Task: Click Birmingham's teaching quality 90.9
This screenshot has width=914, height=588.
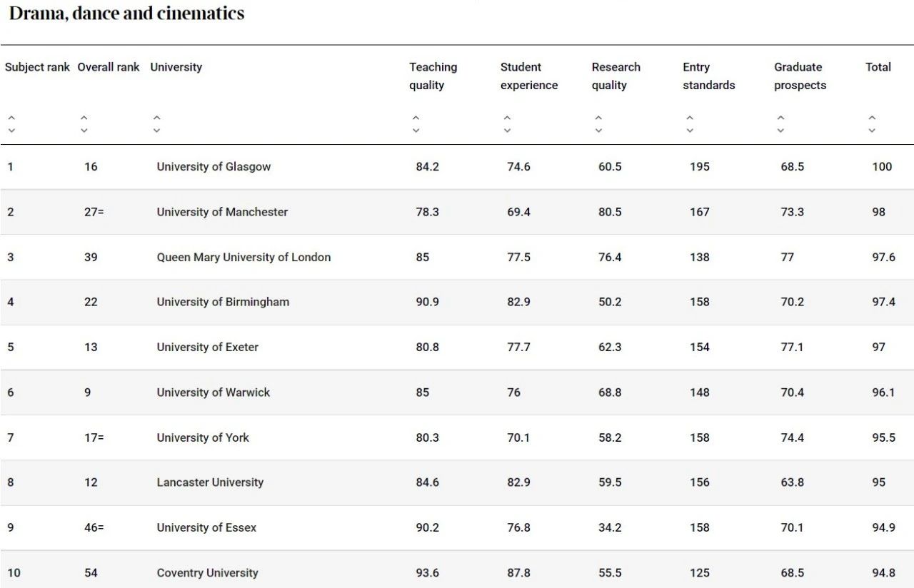Action: [427, 302]
